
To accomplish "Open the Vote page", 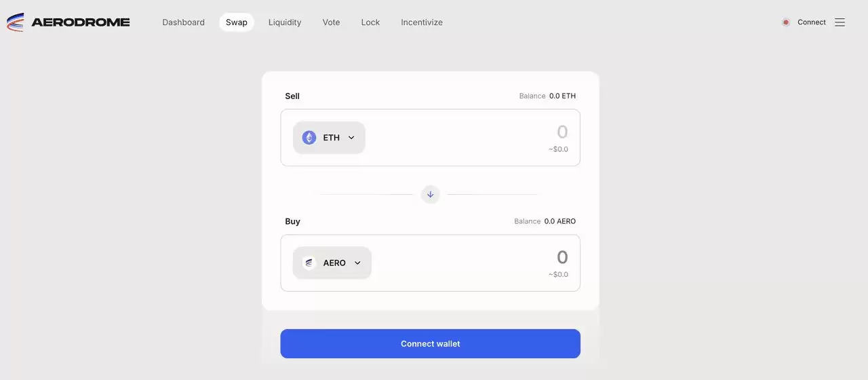I will [331, 22].
